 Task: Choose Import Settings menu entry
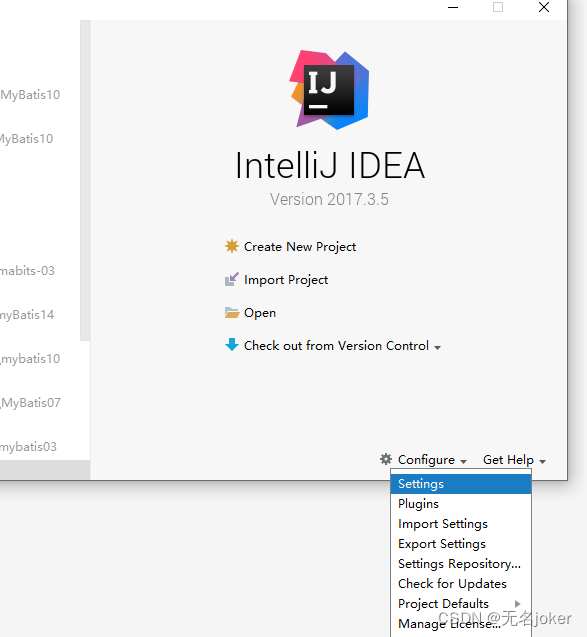click(461, 524)
